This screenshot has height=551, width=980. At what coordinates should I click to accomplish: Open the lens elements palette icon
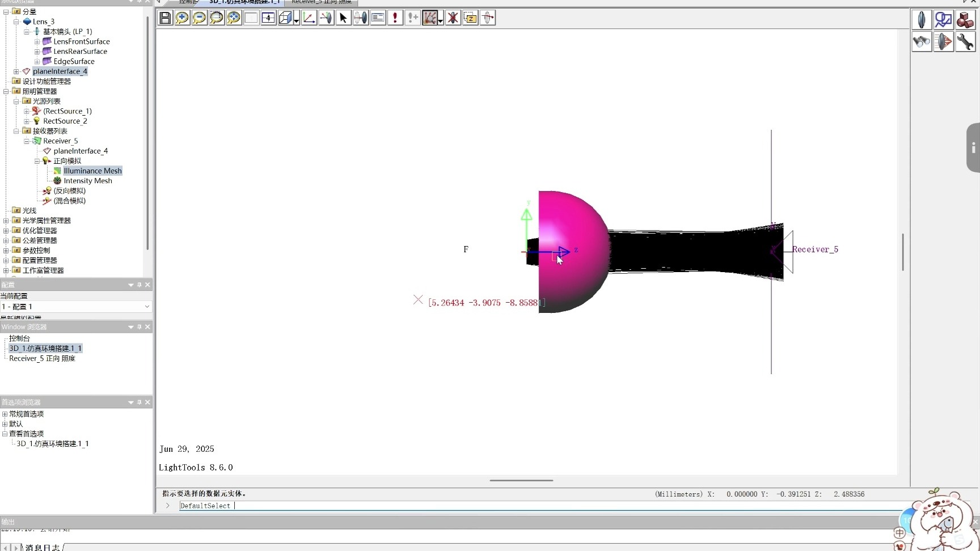point(922,20)
